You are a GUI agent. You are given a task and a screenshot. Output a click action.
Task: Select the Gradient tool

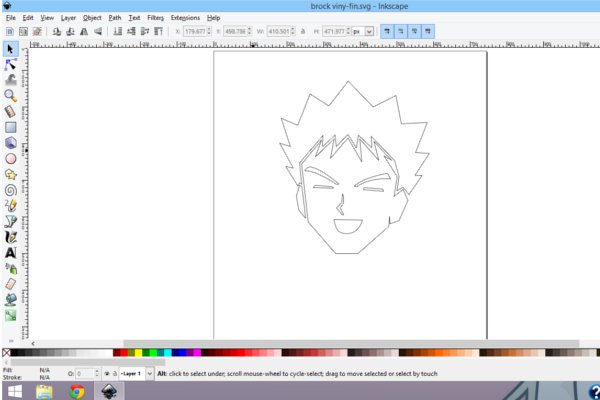pyautogui.click(x=10, y=315)
